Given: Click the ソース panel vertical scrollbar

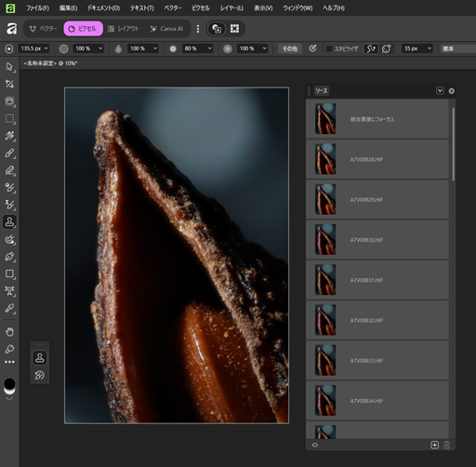Looking at the screenshot, I should click(x=453, y=144).
